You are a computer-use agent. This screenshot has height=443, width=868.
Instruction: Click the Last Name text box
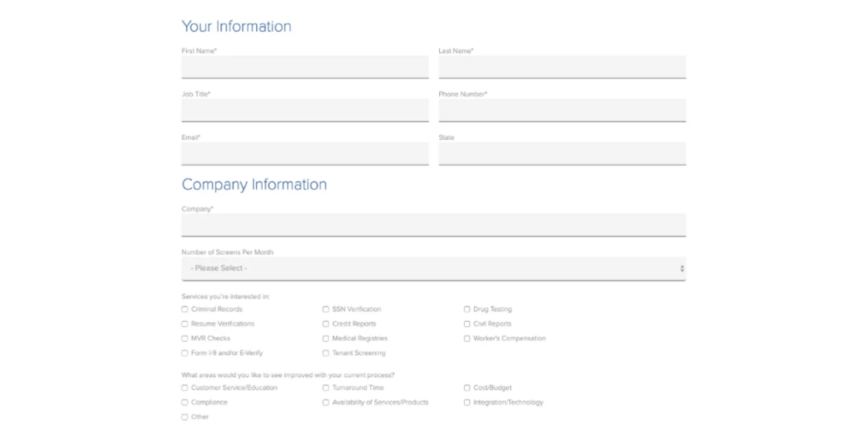click(x=562, y=66)
